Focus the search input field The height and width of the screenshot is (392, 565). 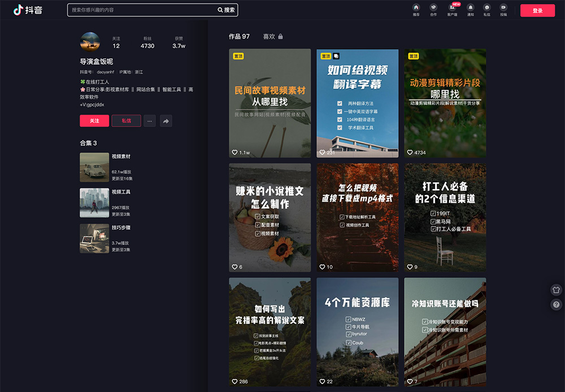(141, 10)
